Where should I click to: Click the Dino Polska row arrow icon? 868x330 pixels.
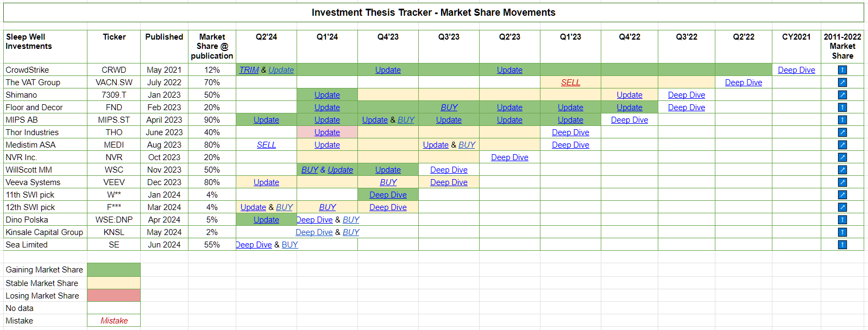tap(842, 220)
